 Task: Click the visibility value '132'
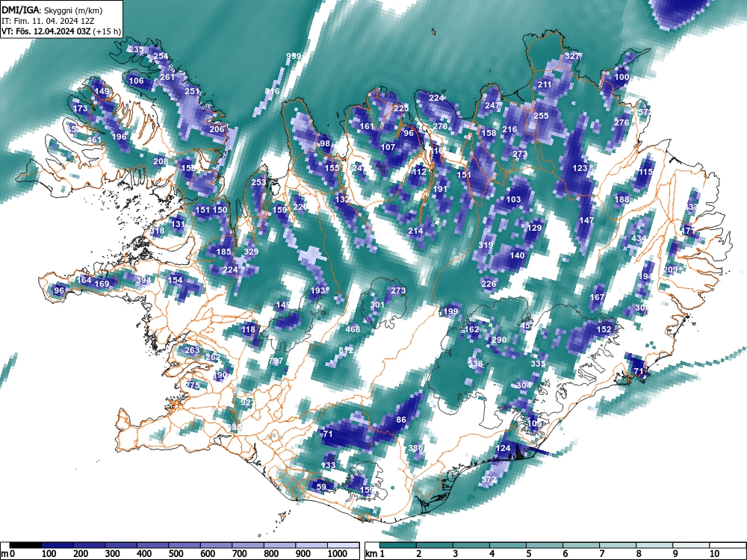[x=342, y=199]
